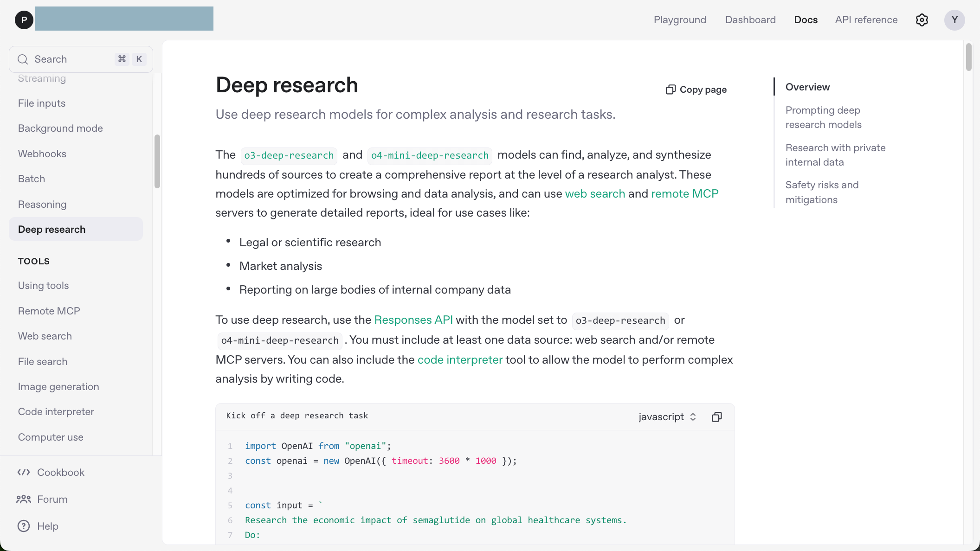Select Deep research in the sidebar
Viewport: 980px width, 551px height.
coord(52,229)
